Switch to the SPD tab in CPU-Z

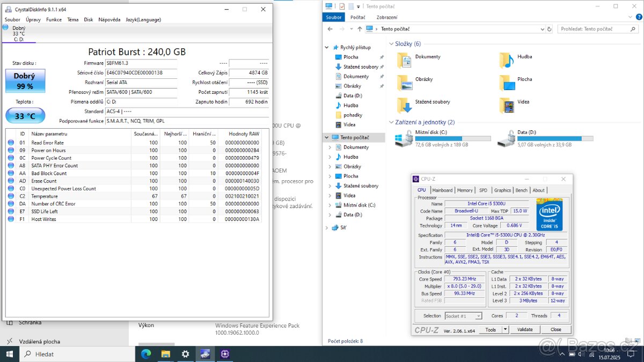(483, 190)
